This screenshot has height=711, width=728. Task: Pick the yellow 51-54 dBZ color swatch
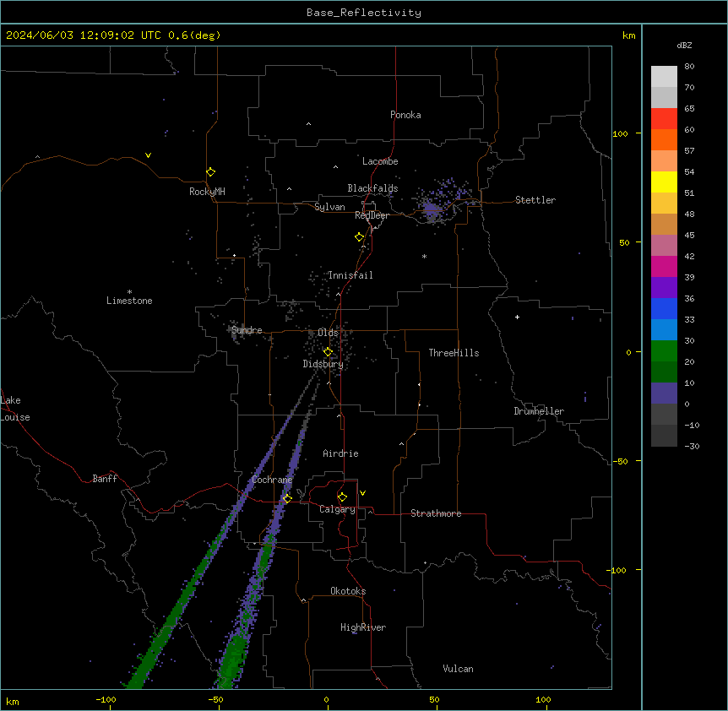(x=664, y=182)
